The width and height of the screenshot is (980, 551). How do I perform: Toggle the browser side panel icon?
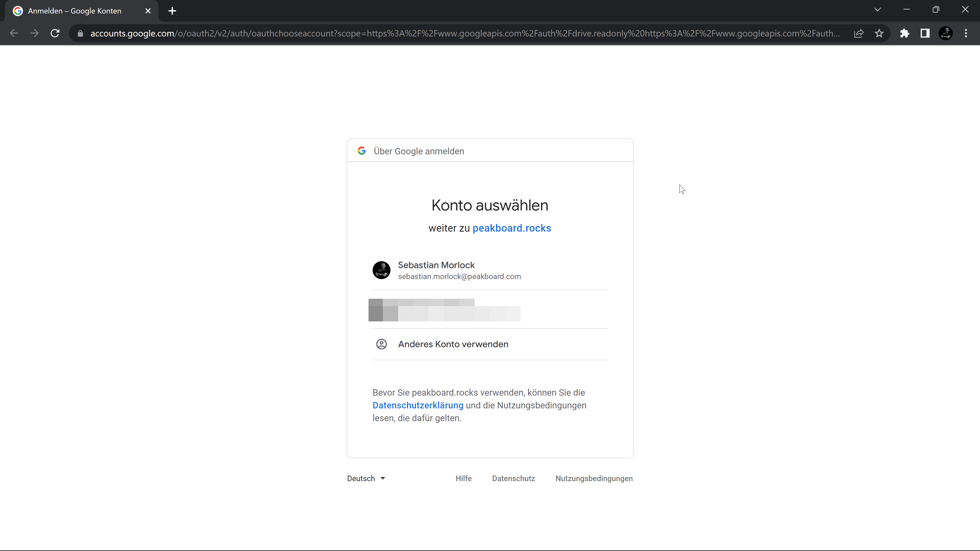925,33
